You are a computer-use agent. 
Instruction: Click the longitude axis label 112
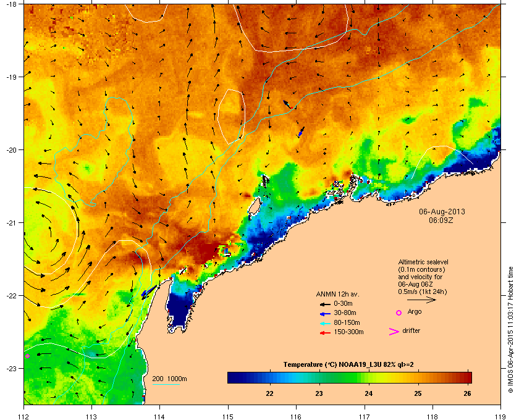point(24,416)
